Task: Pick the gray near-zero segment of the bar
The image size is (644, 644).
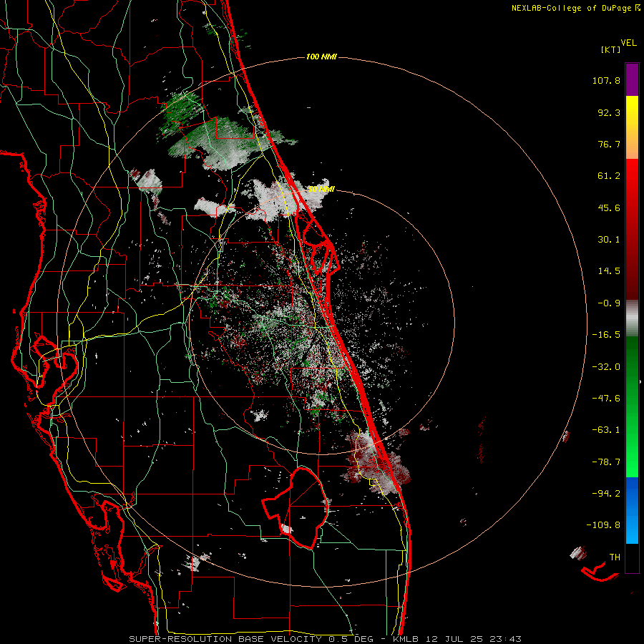Action: [x=632, y=318]
